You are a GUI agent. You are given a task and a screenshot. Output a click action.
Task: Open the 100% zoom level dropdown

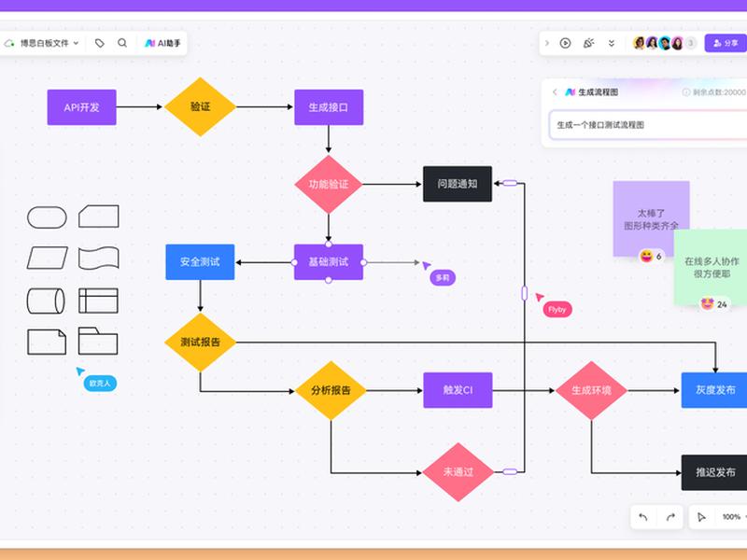click(734, 517)
